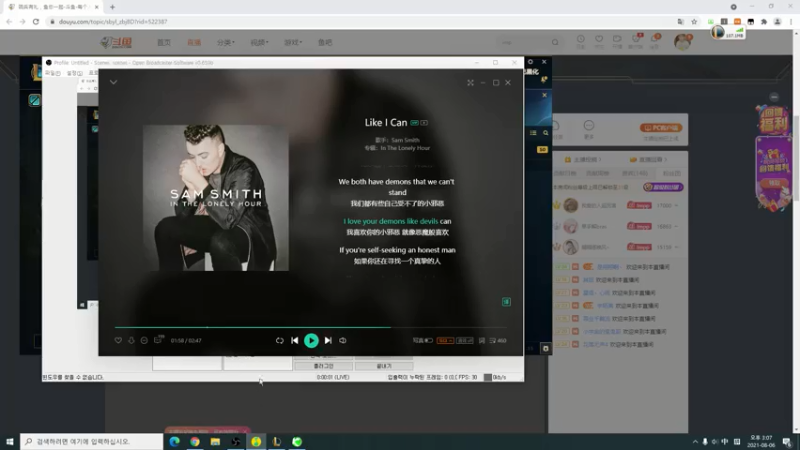Open Douyu watch history clock icon

[581, 41]
